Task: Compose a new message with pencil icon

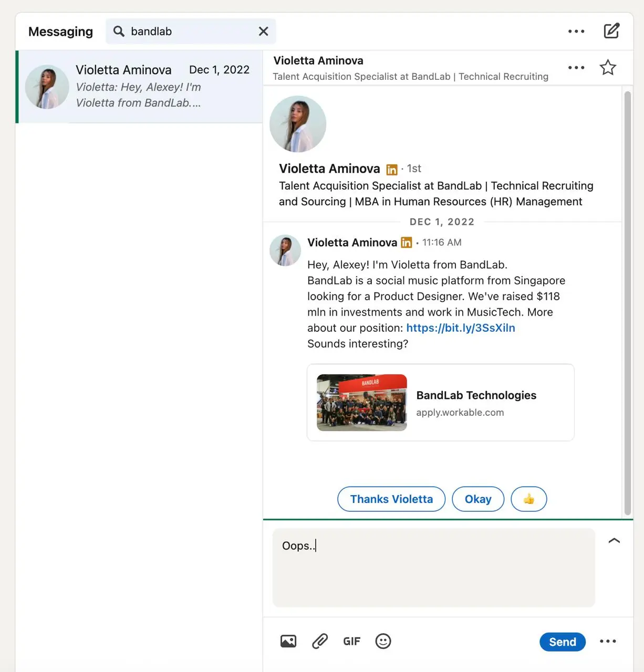Action: tap(611, 31)
